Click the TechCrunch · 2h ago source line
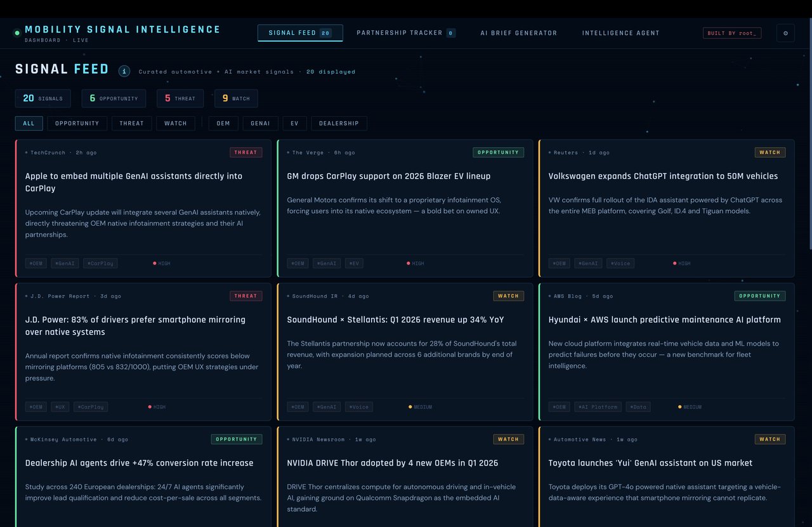Screen dimensions: 812x527 (x=62, y=153)
